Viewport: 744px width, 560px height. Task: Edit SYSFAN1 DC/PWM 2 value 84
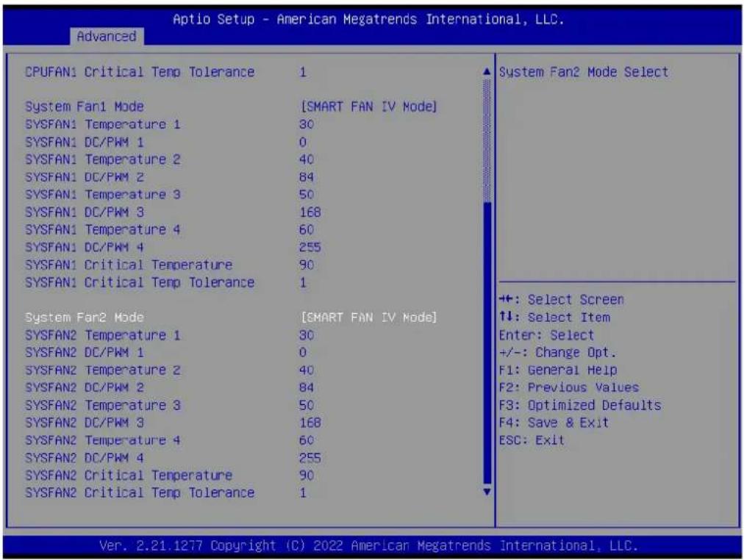pos(307,177)
